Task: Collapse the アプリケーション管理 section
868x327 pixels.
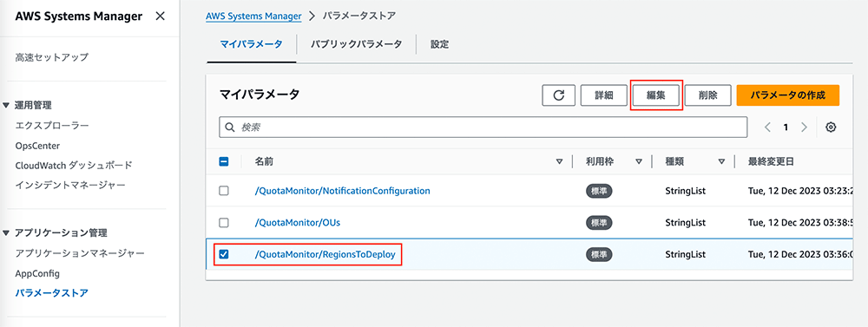Action: [6, 233]
